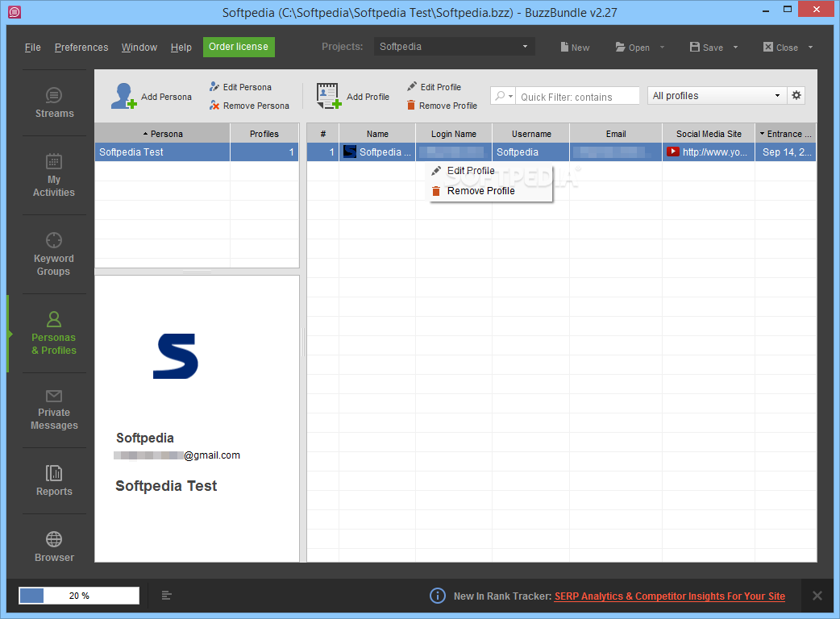This screenshot has width=840, height=619.
Task: Click the New project button
Action: 575,47
